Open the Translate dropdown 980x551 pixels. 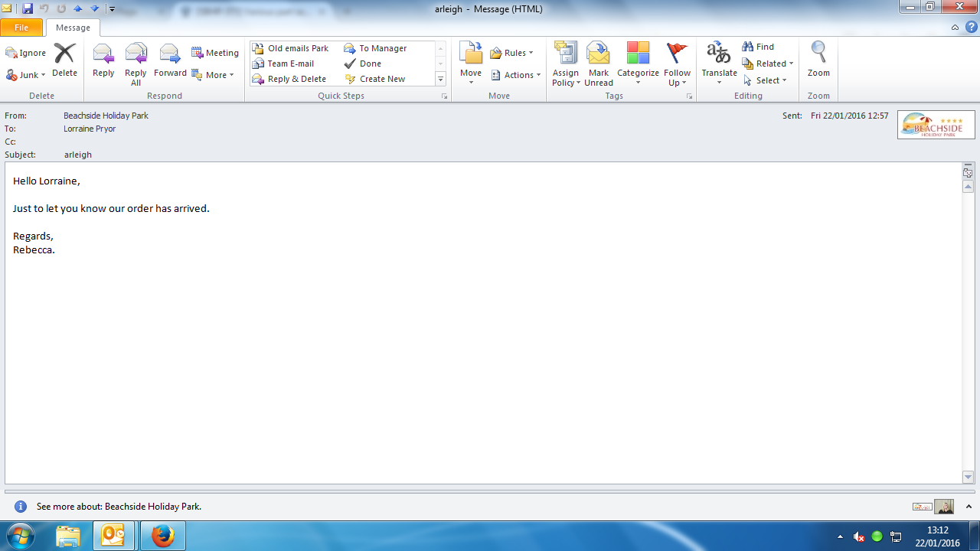click(x=719, y=81)
